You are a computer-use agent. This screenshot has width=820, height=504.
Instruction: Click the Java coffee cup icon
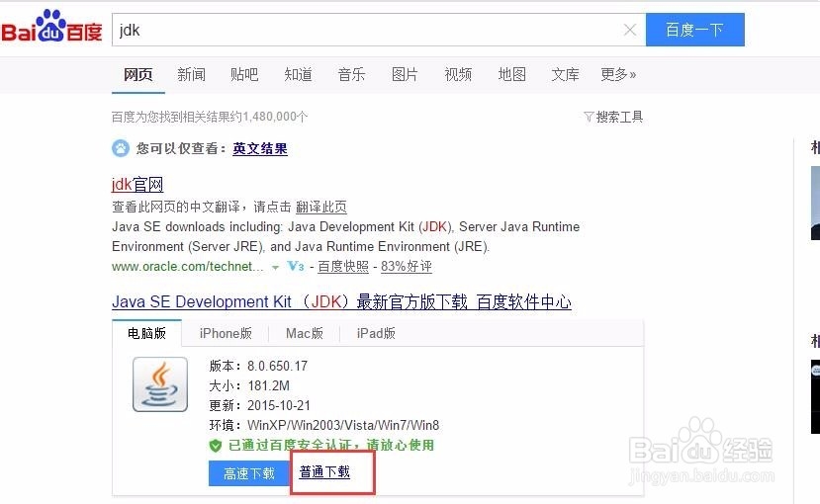pyautogui.click(x=160, y=385)
